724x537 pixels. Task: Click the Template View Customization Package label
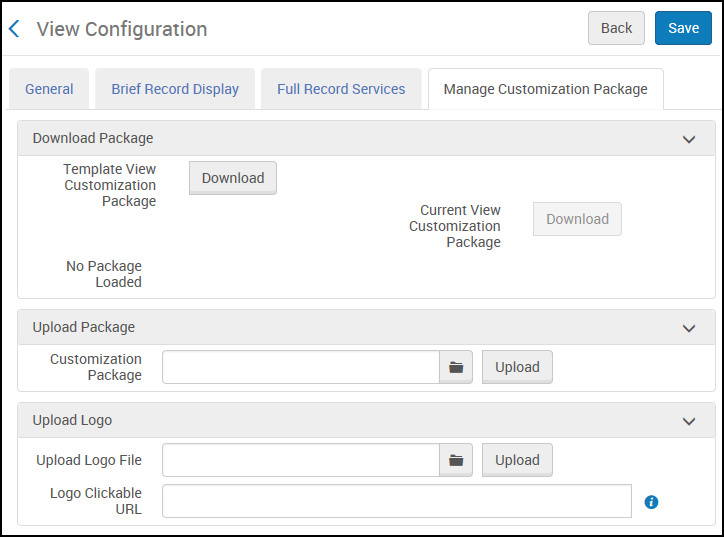coord(110,185)
